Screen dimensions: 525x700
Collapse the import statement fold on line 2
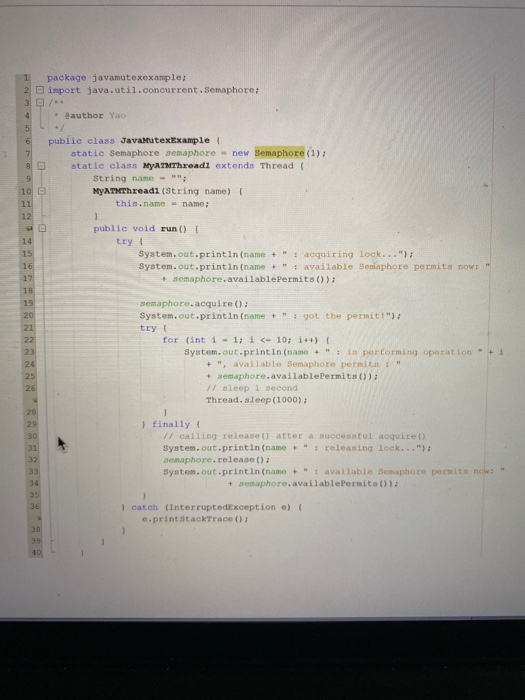[40, 90]
